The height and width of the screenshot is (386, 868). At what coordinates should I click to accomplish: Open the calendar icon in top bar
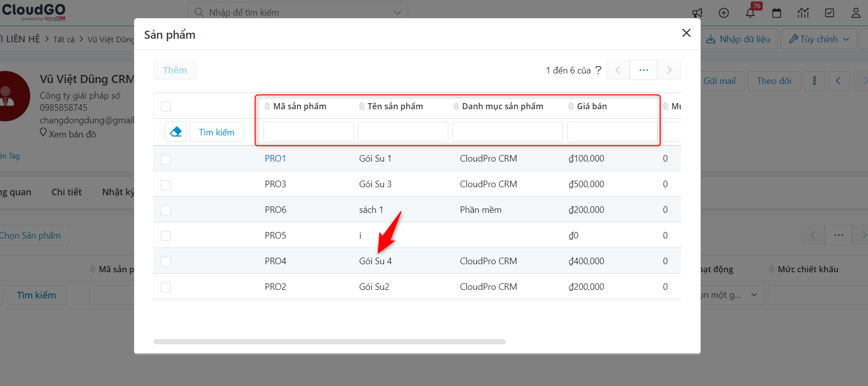(777, 13)
